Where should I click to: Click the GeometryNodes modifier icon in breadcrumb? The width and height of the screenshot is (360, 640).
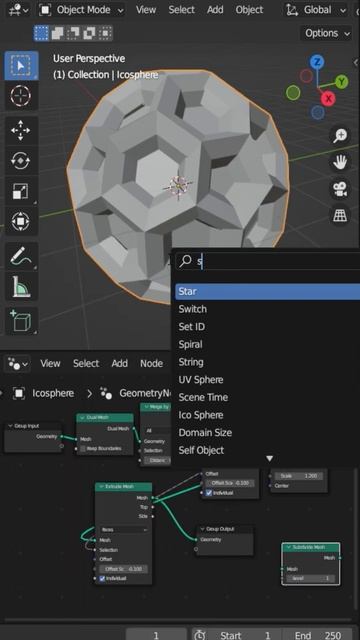tap(106, 393)
